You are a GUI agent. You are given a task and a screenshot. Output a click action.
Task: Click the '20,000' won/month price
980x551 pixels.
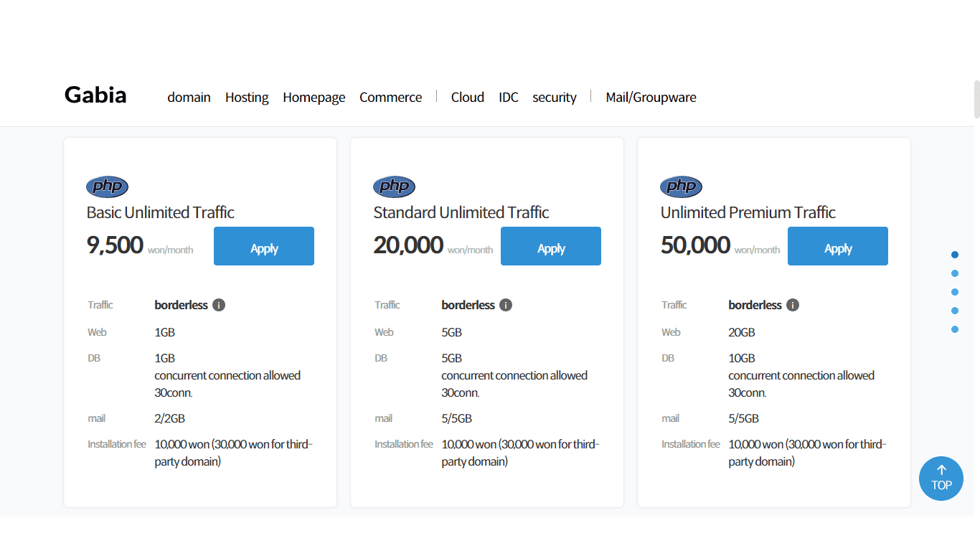pyautogui.click(x=408, y=245)
